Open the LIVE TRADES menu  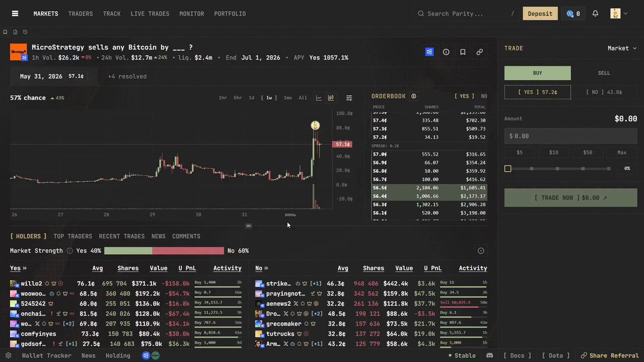150,13
